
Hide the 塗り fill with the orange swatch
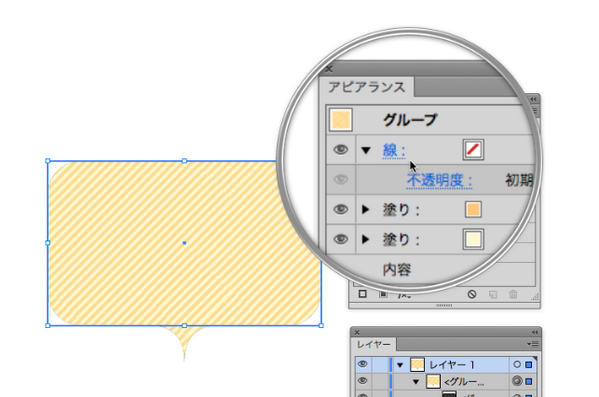[341, 209]
